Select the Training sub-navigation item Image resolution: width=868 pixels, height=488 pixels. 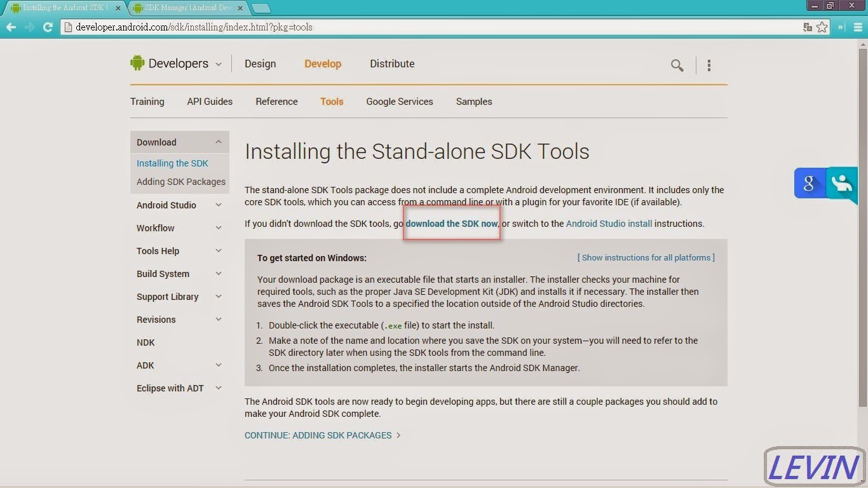[147, 102]
